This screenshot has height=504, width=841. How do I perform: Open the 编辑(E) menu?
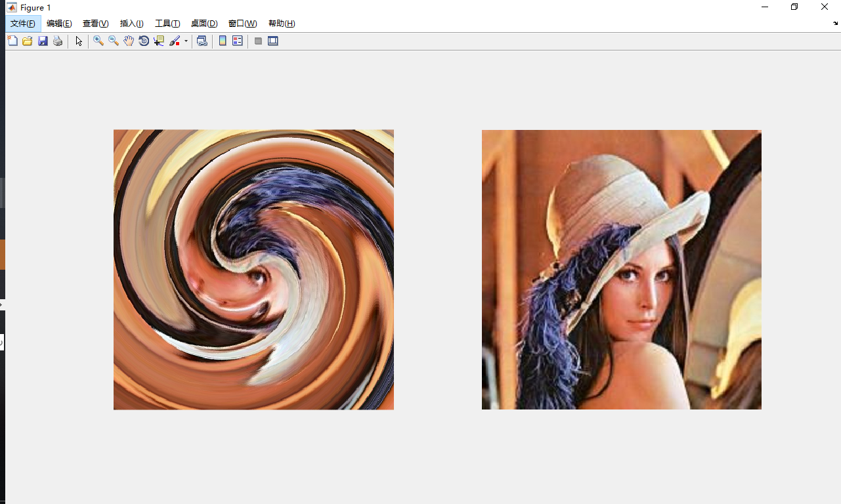(x=59, y=24)
